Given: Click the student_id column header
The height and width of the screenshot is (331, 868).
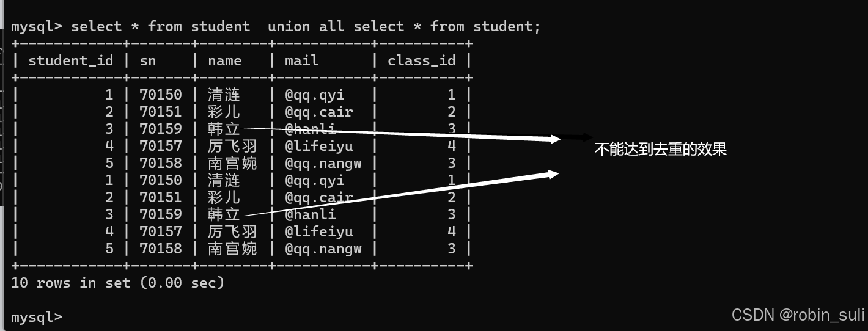Looking at the screenshot, I should click(71, 60).
